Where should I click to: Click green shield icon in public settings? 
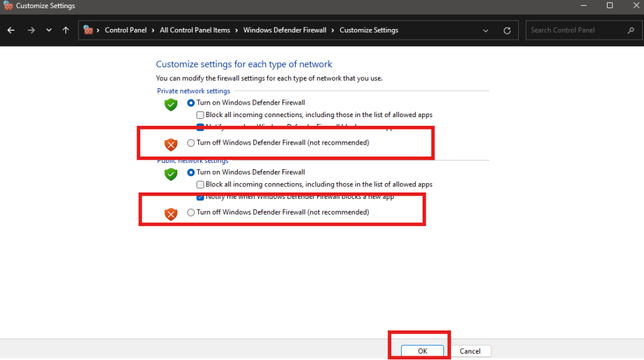[x=171, y=174]
